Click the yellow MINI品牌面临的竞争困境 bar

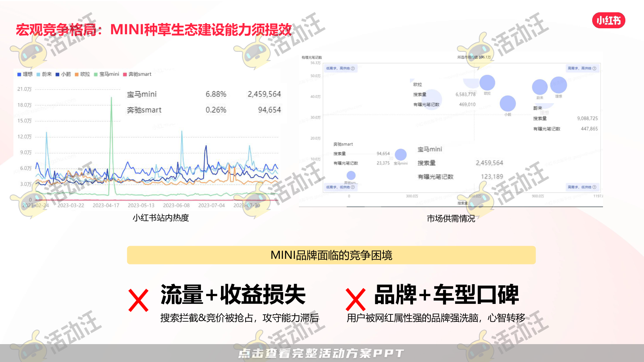(331, 255)
